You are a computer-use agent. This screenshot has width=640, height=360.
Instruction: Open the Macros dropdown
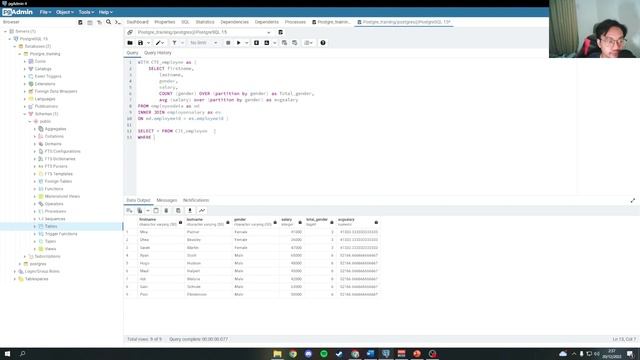coord(309,43)
